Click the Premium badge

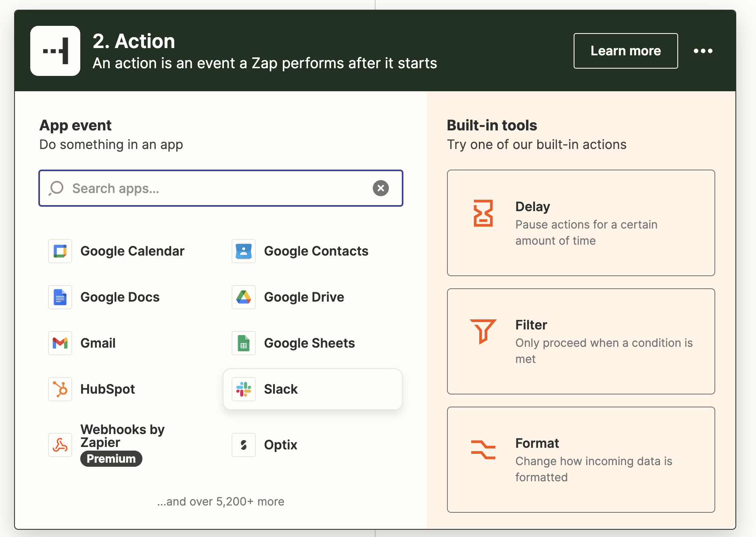111,459
